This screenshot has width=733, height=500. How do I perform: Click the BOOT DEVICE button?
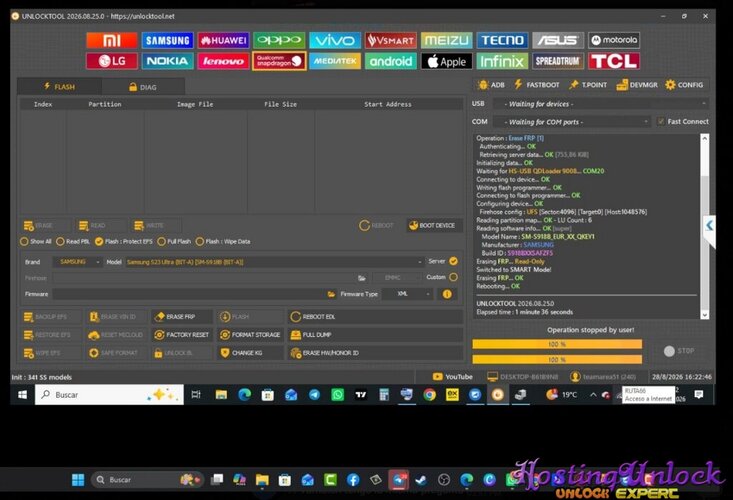pos(432,225)
